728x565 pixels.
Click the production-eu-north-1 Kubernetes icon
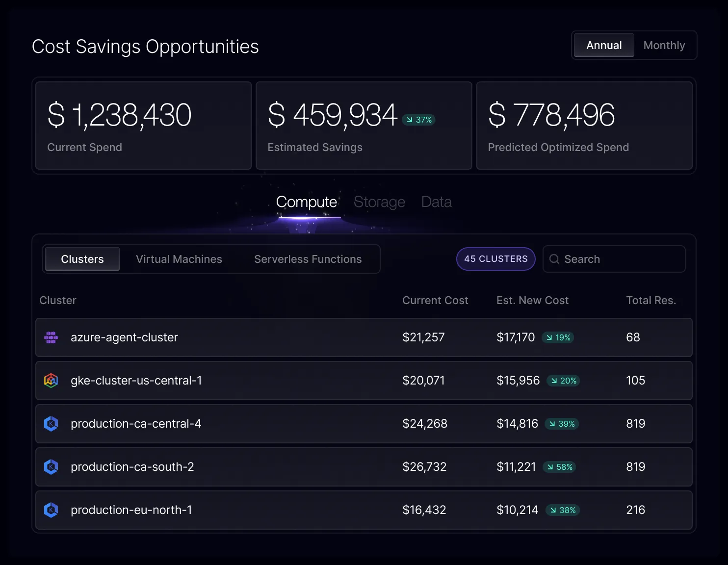[x=51, y=510]
